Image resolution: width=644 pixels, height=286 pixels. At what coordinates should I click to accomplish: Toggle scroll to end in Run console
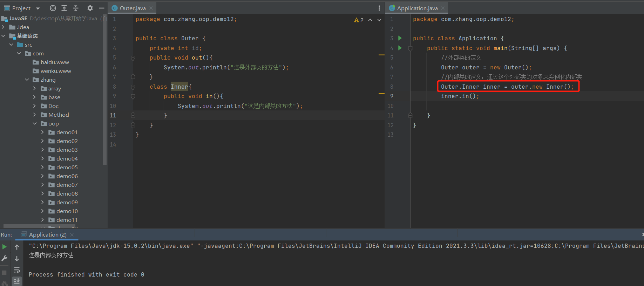[17, 281]
